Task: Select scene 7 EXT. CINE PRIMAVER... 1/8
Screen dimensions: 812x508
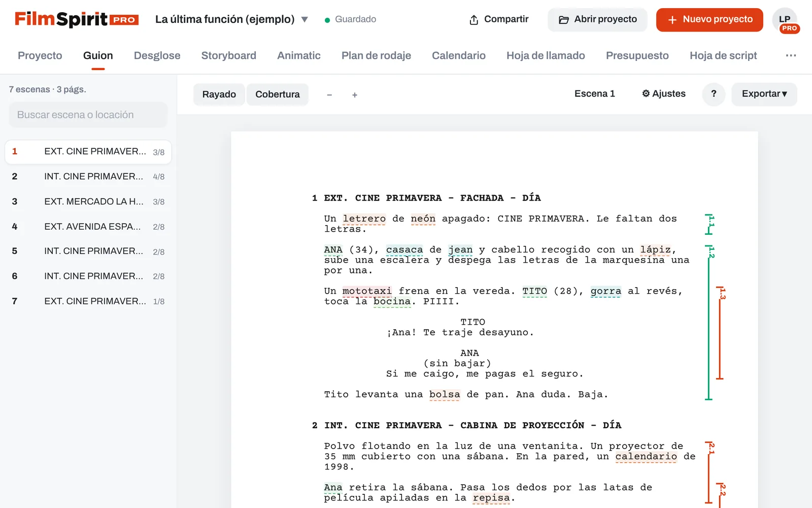Action: pos(88,301)
